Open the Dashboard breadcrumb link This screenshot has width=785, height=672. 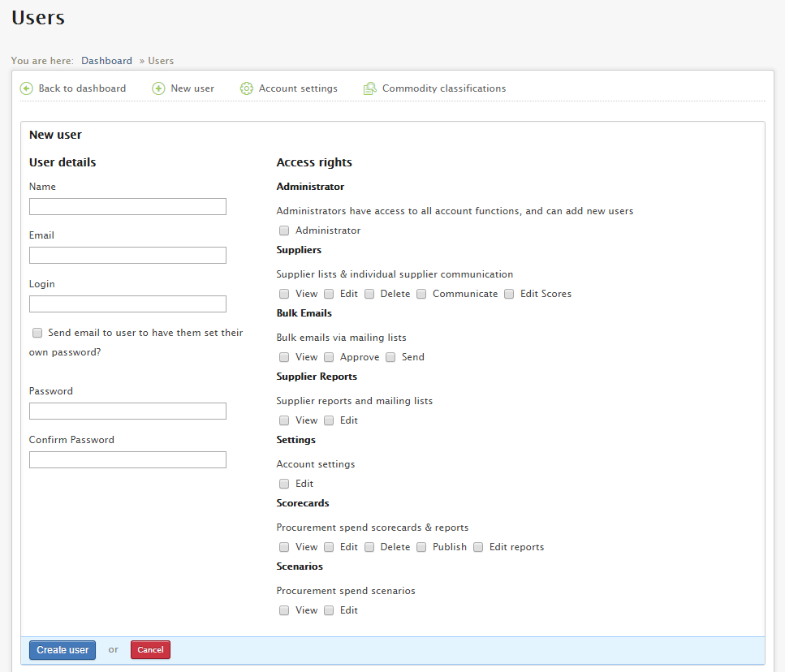click(106, 61)
